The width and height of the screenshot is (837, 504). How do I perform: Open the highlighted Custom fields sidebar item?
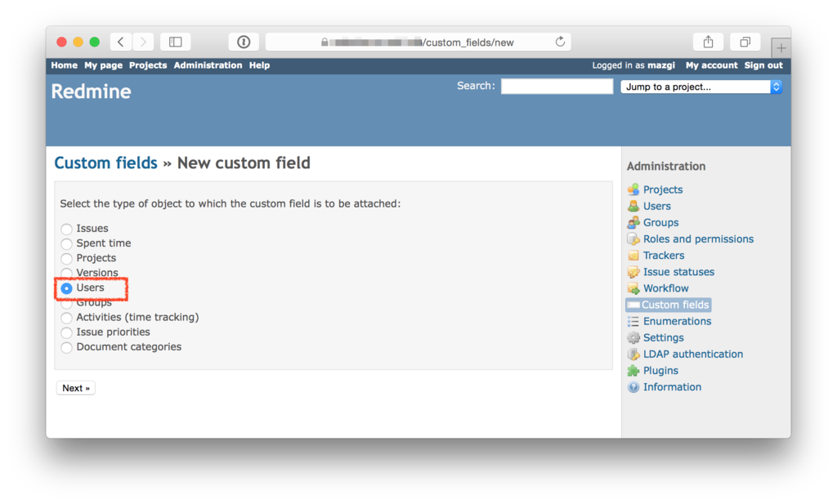pyautogui.click(x=669, y=305)
